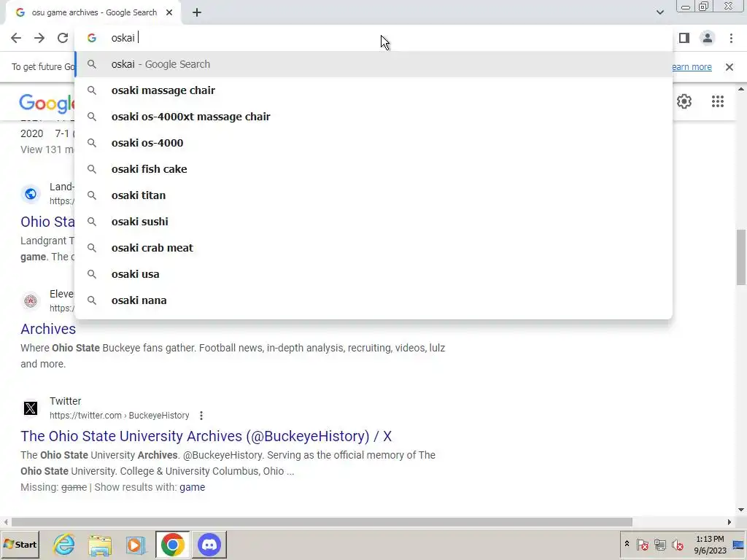Click the X Twitter favicon
This screenshot has width=747, height=560.
[x=31, y=408]
